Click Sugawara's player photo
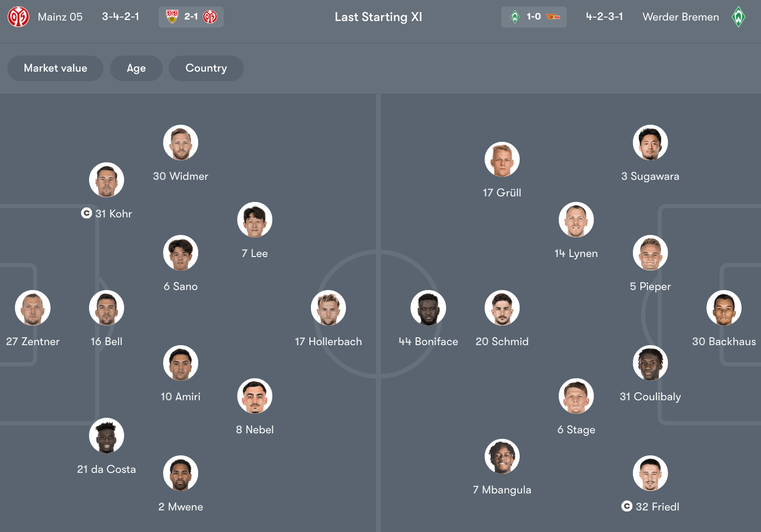This screenshot has width=761, height=532. 650,142
